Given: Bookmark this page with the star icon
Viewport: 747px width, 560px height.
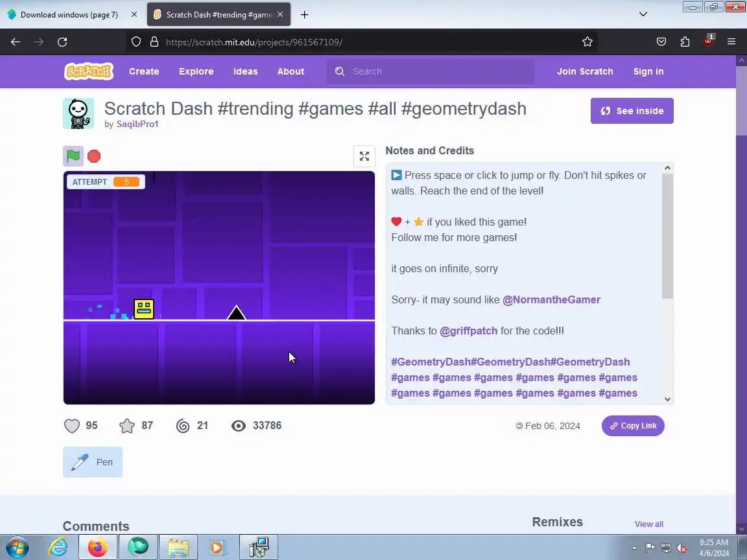Looking at the screenshot, I should click(587, 42).
